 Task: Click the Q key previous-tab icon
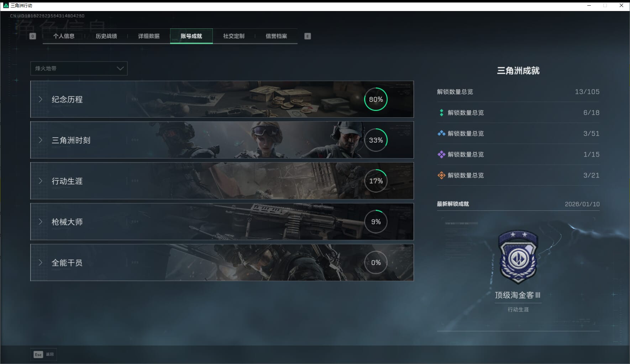[x=33, y=36]
